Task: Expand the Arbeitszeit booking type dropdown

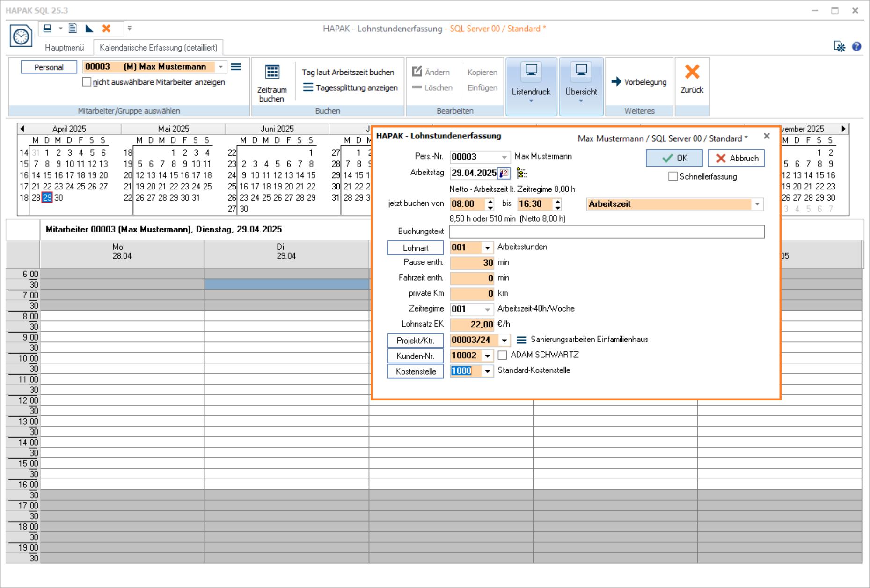Action: pyautogui.click(x=757, y=204)
